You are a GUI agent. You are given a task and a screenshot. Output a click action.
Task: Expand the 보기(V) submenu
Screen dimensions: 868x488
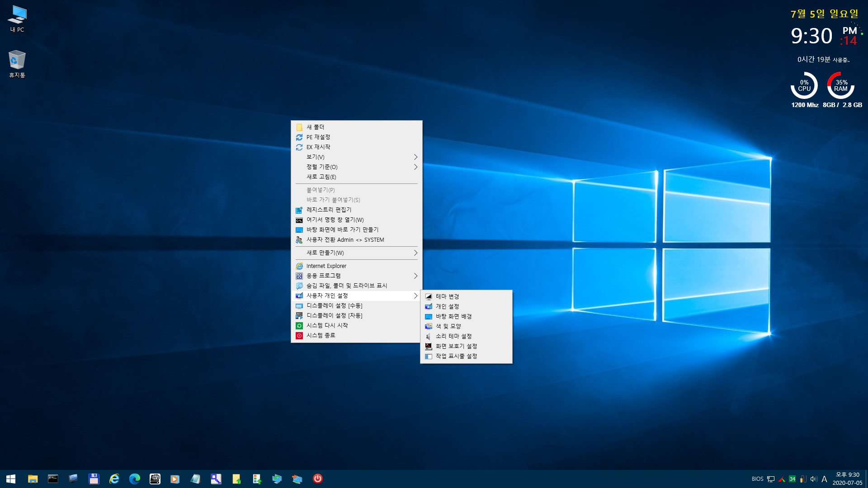tap(357, 157)
